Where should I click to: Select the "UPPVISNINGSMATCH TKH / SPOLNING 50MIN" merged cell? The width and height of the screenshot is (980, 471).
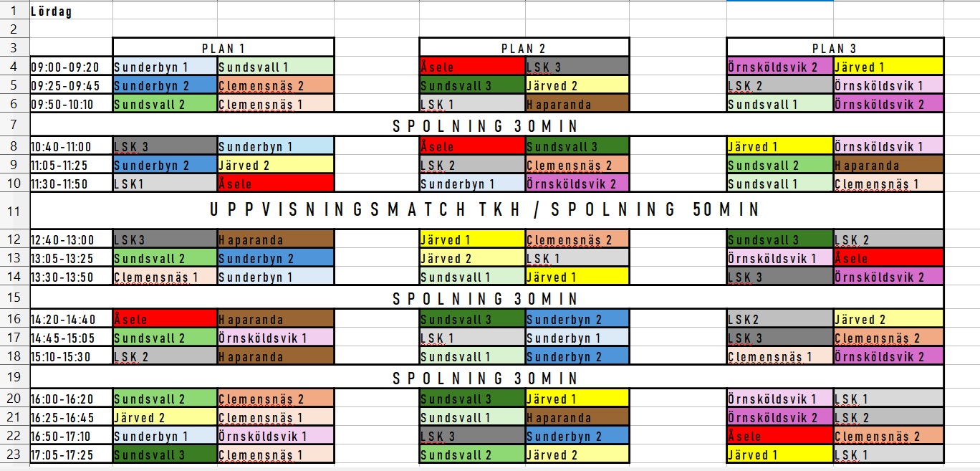(486, 210)
